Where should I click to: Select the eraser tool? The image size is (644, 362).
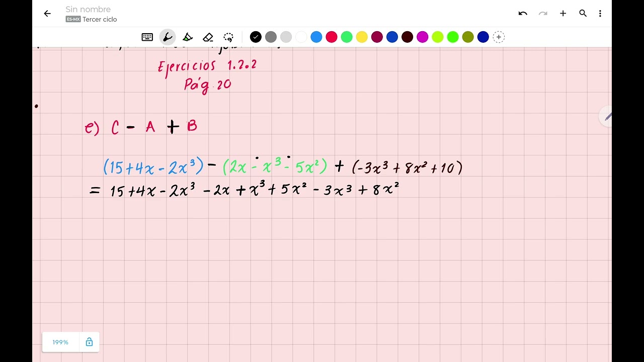pos(208,37)
